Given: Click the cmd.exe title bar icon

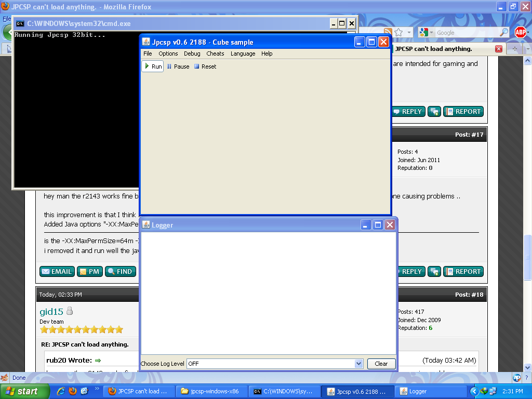Looking at the screenshot, I should [20, 23].
